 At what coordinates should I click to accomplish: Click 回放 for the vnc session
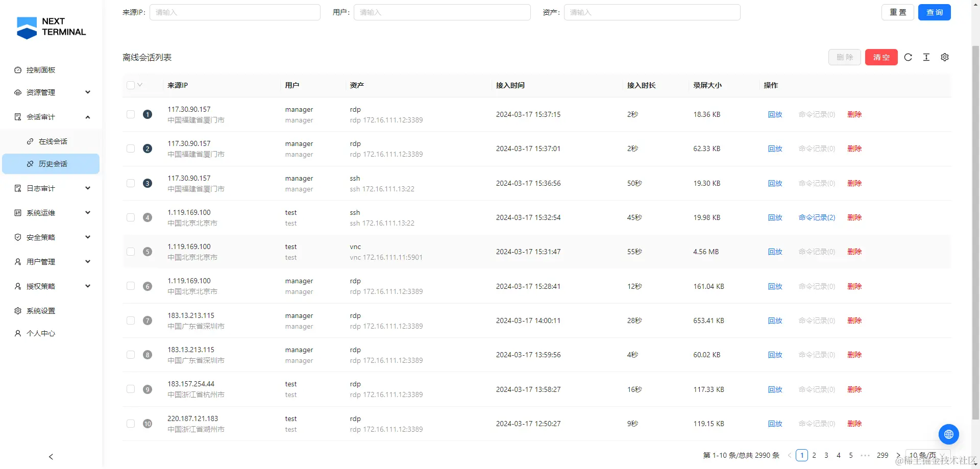coord(775,252)
